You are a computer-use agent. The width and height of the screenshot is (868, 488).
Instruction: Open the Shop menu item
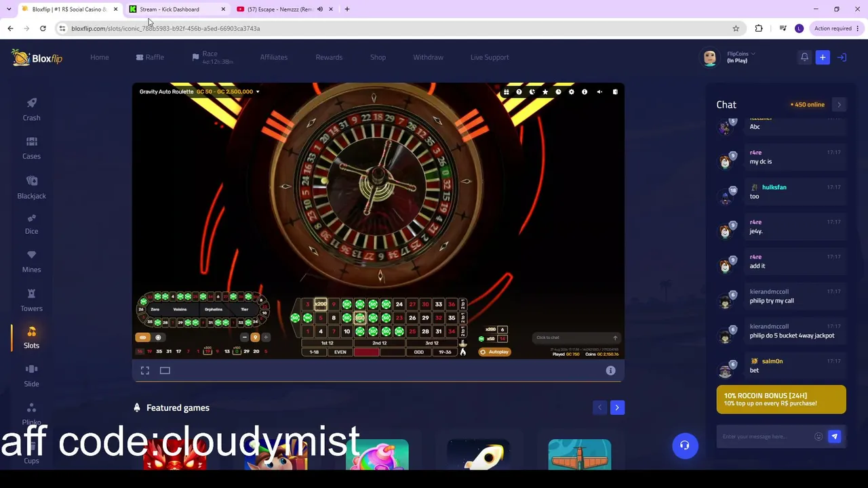(x=378, y=58)
